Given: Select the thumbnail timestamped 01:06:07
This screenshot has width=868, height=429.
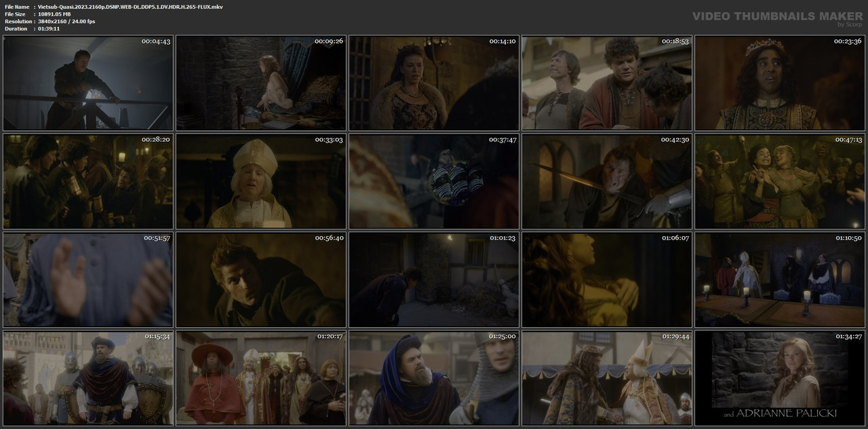Looking at the screenshot, I should (607, 280).
